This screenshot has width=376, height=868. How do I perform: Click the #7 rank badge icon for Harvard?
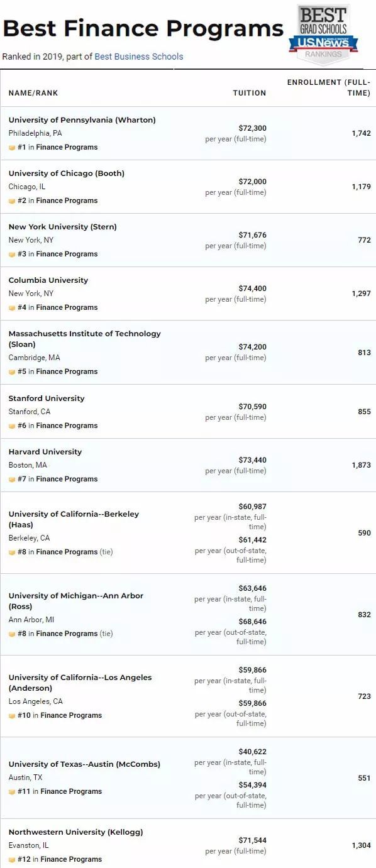[x=12, y=480]
